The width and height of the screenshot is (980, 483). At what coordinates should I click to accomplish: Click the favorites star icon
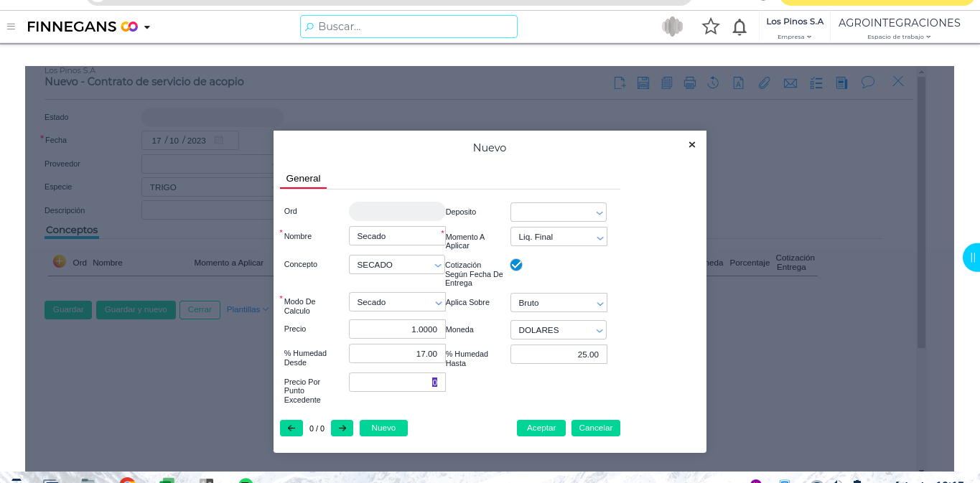(711, 27)
